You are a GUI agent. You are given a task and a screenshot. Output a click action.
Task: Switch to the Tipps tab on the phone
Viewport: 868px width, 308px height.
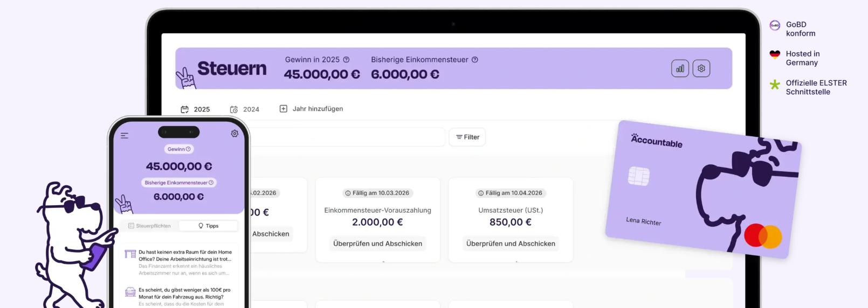coord(208,226)
